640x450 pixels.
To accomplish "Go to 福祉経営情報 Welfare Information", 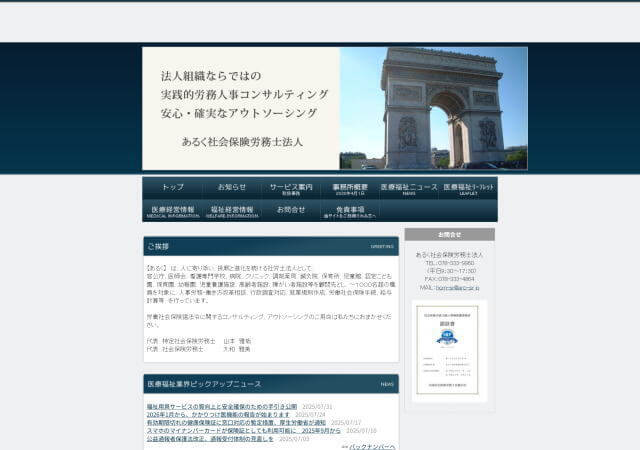I will (232, 211).
